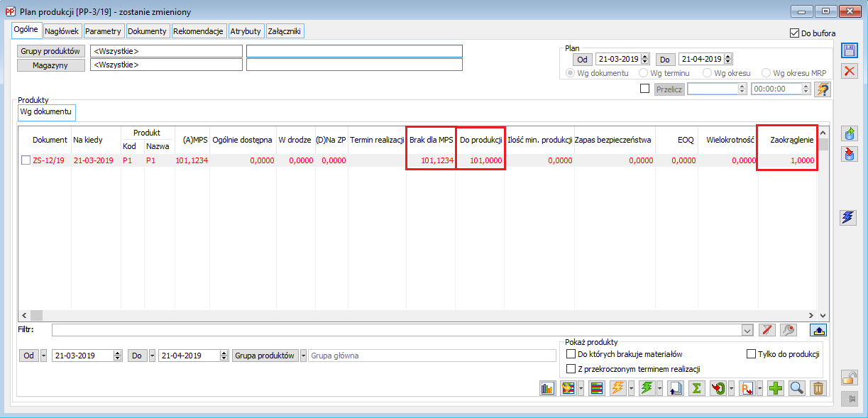Click the blue lightning icon on right sidebar
The height and width of the screenshot is (418, 868).
pos(850,217)
